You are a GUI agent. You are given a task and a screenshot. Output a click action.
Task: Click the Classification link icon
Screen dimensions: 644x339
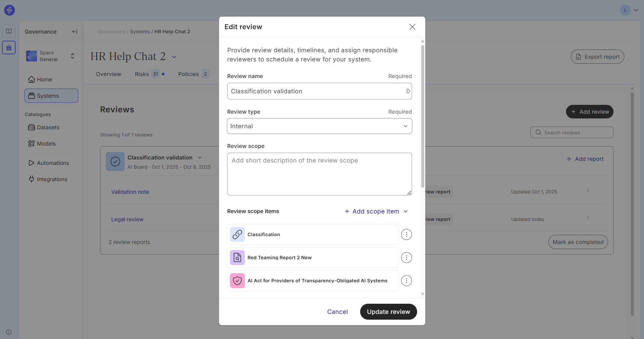tap(237, 234)
